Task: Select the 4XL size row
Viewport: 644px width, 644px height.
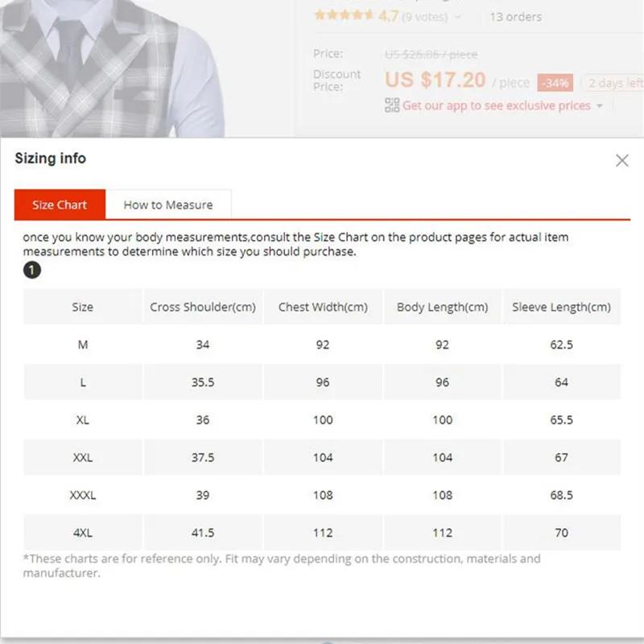Action: point(322,533)
